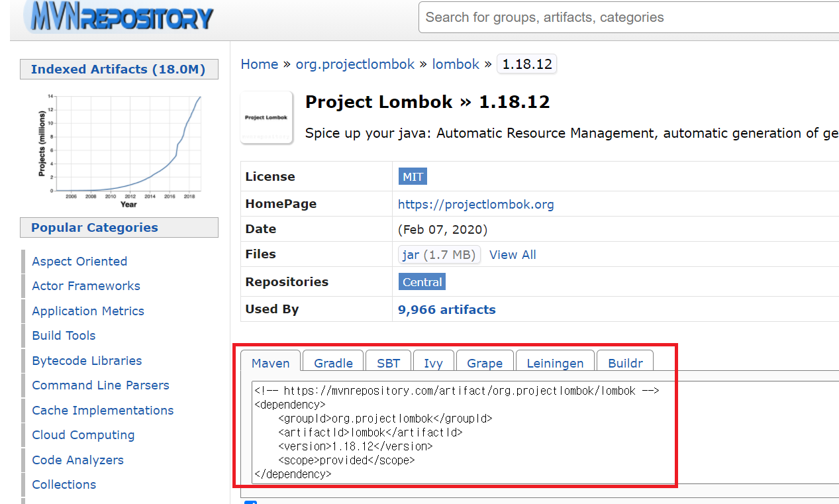Open org.projectlombok breadcrumb link

coord(355,64)
